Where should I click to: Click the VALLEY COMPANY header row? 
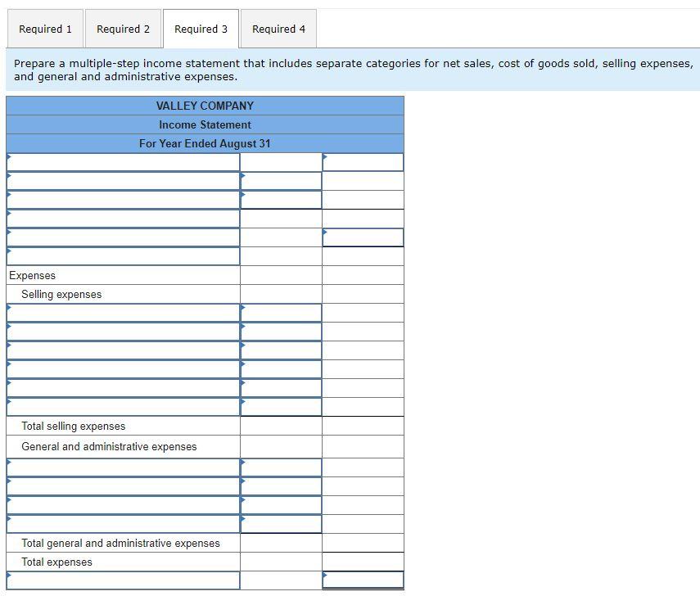point(205,105)
